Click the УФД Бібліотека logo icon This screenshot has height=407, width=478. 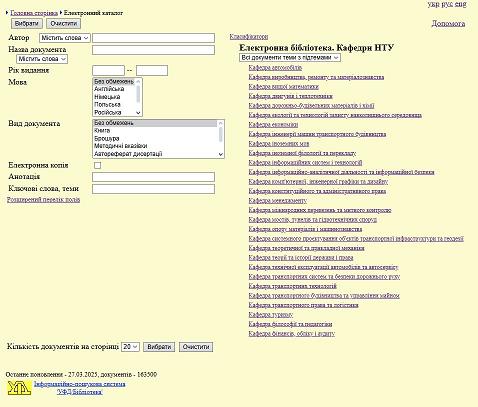[20, 388]
